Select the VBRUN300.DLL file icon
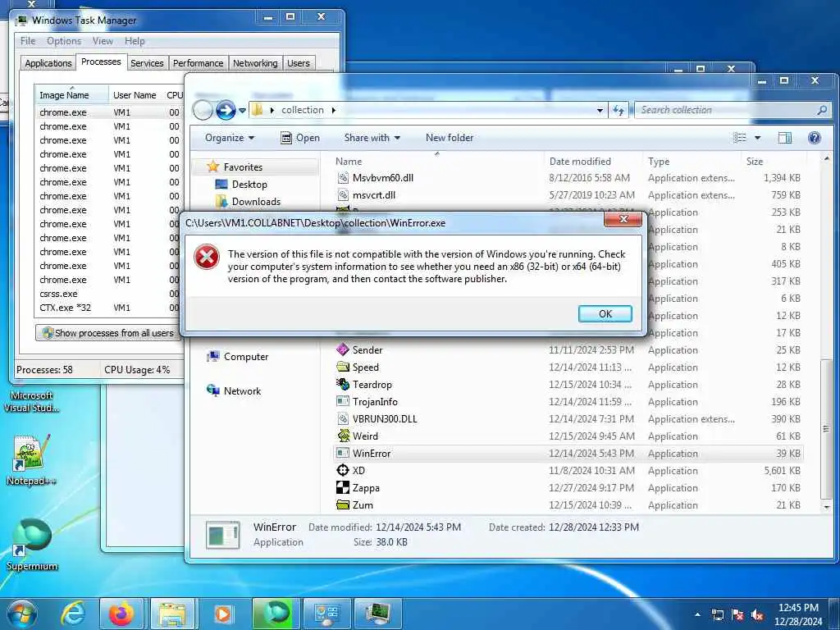 pyautogui.click(x=343, y=419)
